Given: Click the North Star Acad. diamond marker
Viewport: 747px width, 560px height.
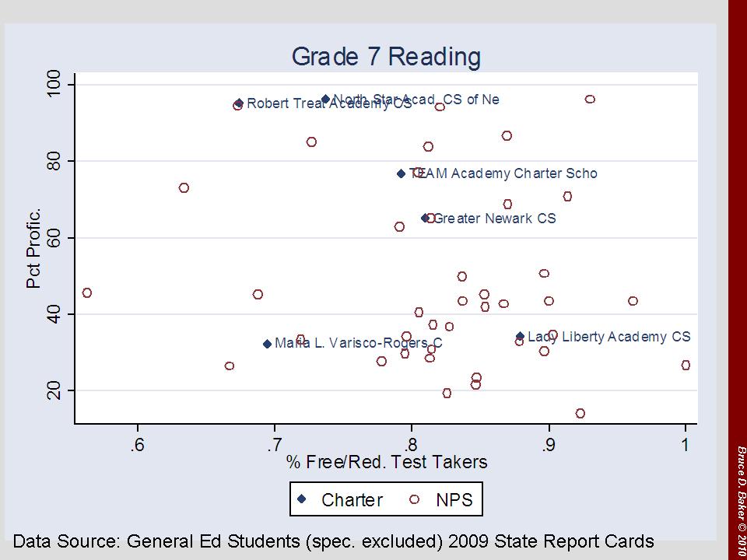Looking at the screenshot, I should point(325,100).
